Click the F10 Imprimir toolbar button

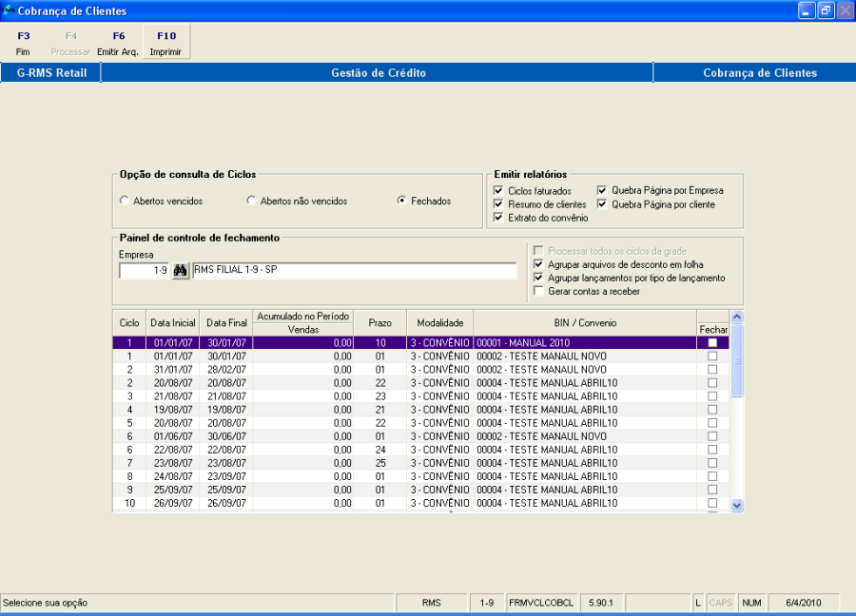coord(165,43)
